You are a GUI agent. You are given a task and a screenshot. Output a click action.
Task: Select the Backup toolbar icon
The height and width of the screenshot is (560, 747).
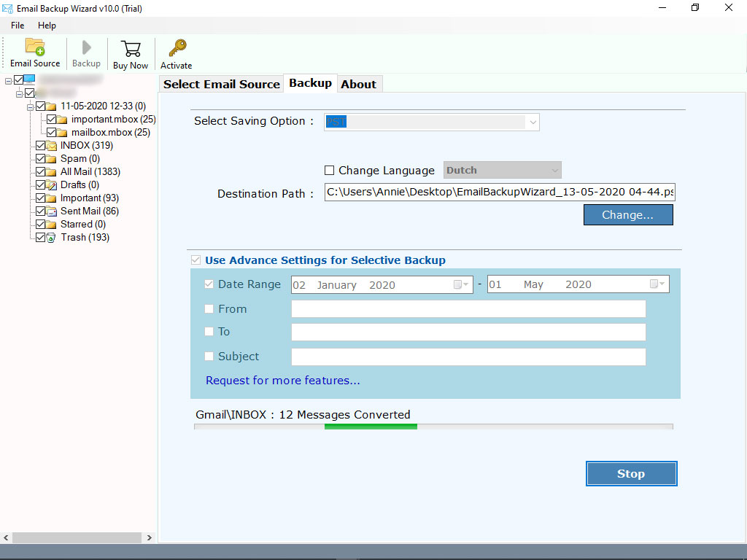[x=86, y=48]
